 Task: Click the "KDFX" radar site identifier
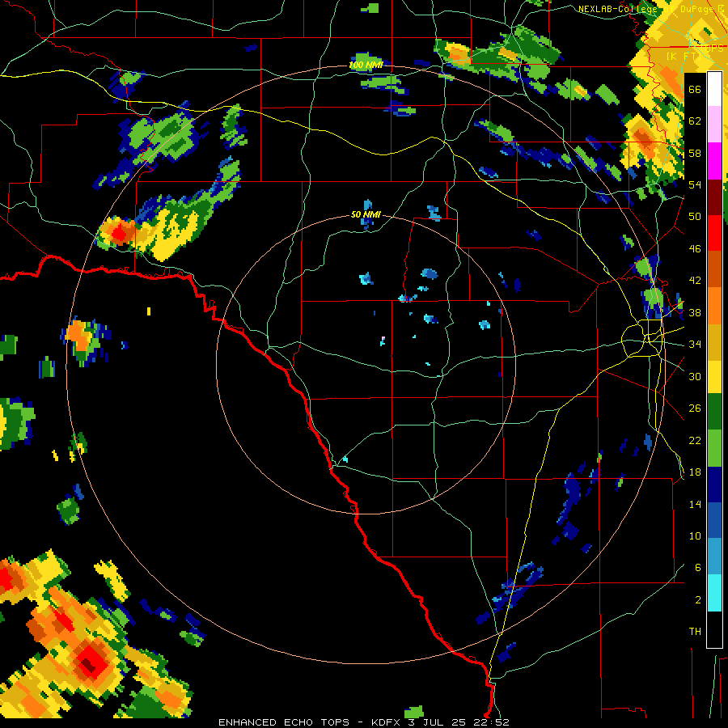387,722
